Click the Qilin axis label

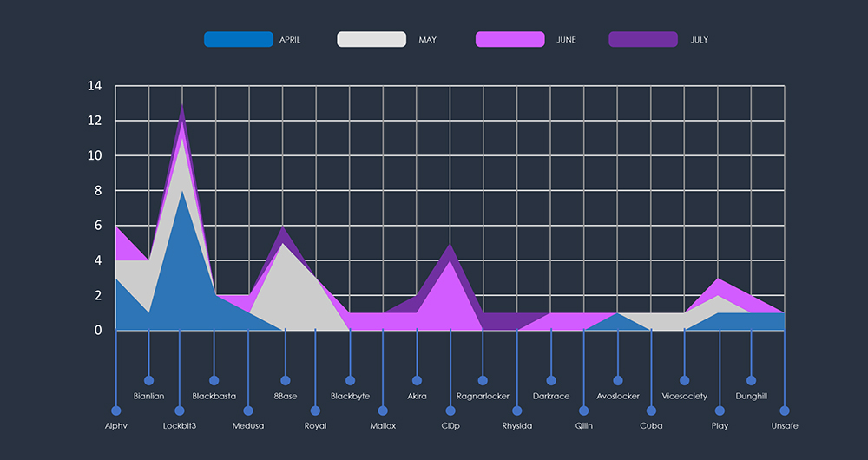(584, 426)
